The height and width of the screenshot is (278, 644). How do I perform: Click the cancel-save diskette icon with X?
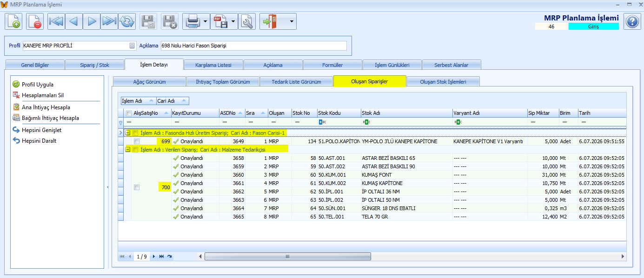click(170, 21)
